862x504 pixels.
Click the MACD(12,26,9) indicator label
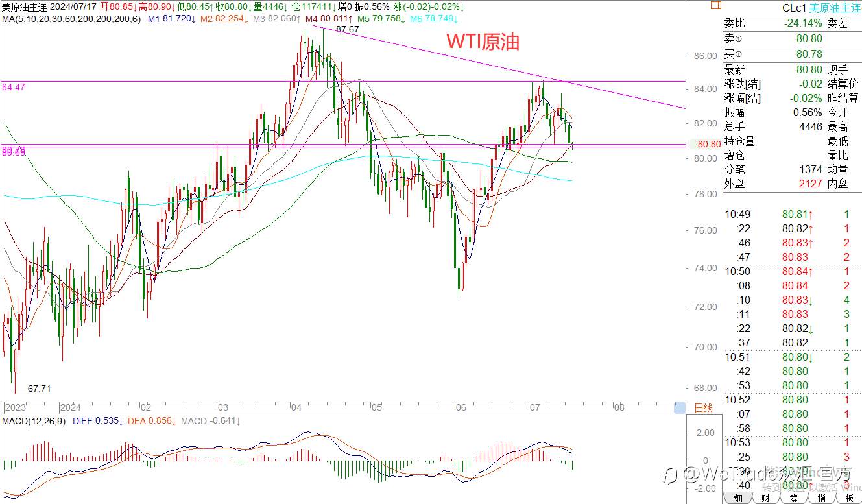tap(34, 421)
